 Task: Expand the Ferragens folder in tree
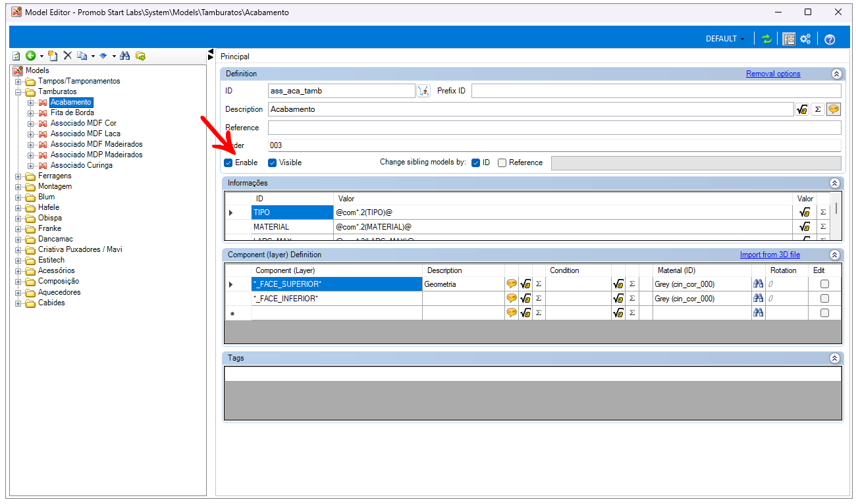pyautogui.click(x=18, y=176)
